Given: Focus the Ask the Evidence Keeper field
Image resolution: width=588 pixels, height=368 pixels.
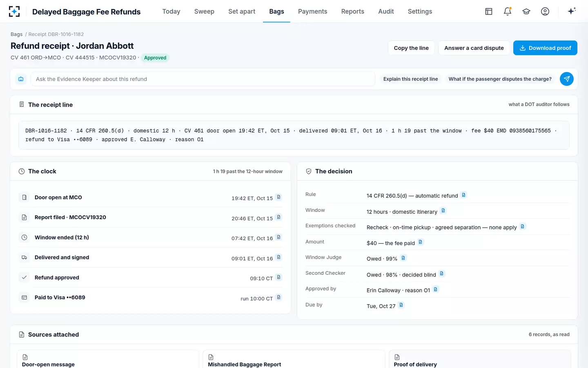Looking at the screenshot, I should point(203,79).
